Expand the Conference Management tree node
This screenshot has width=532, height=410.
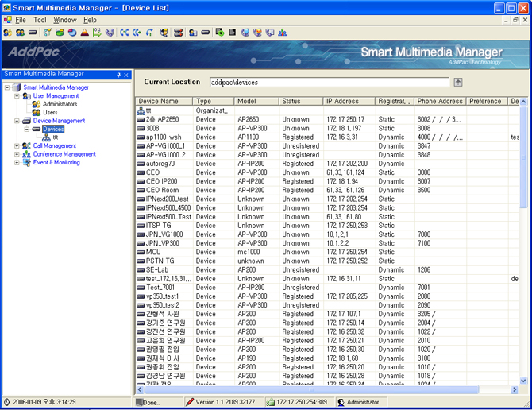click(x=17, y=154)
